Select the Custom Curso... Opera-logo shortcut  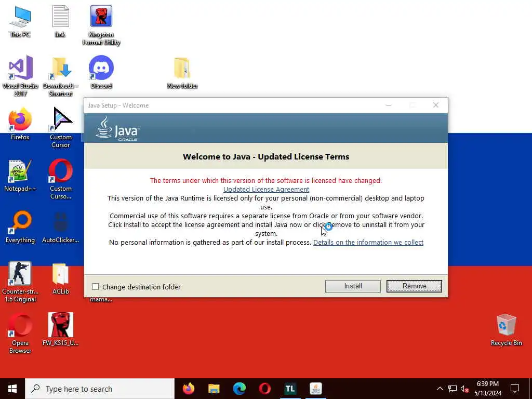[x=60, y=179]
